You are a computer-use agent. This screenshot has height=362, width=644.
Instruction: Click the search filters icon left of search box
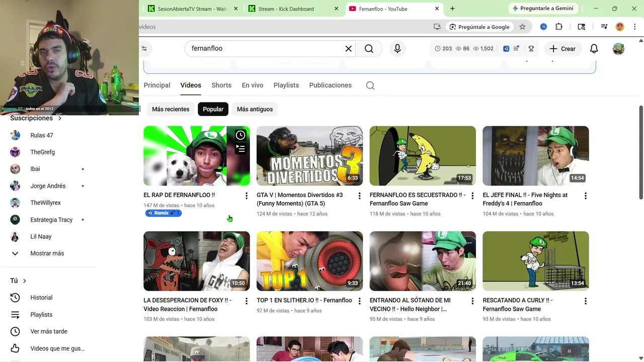(x=144, y=49)
